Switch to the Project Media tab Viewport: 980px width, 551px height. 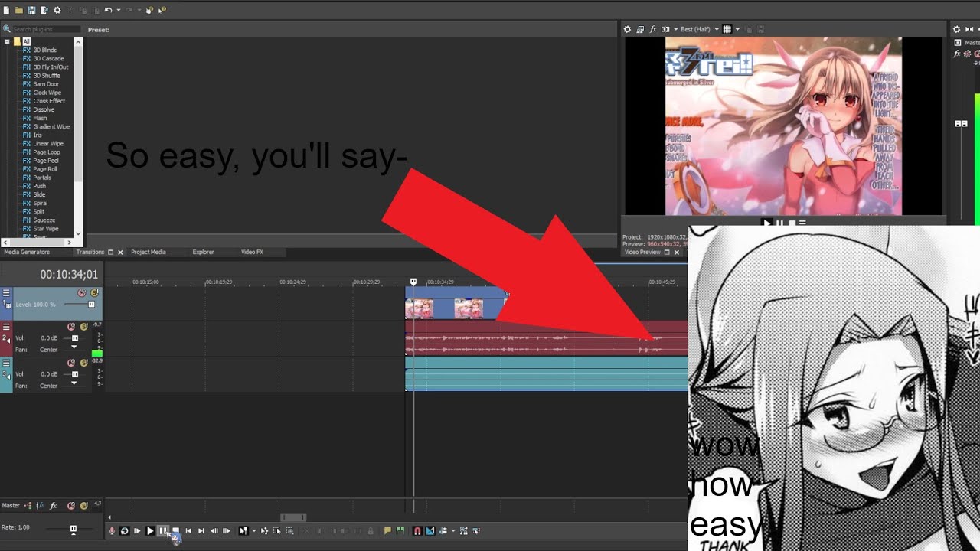(148, 252)
